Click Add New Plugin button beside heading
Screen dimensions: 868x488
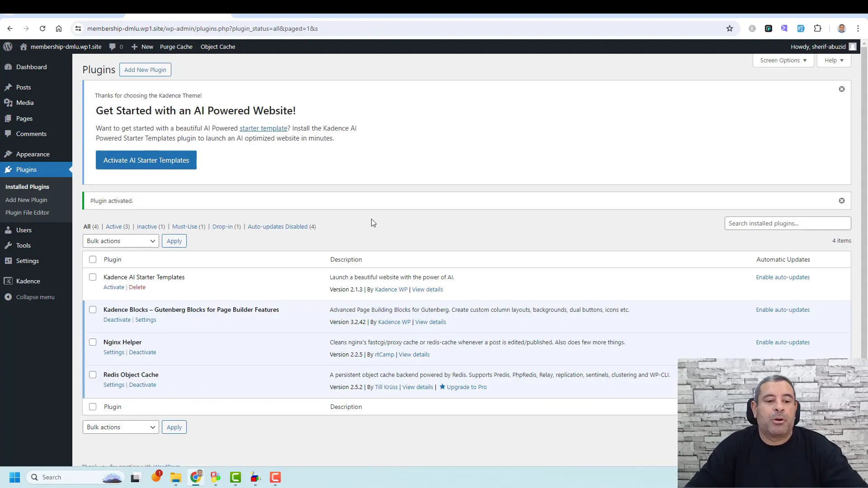pos(145,70)
